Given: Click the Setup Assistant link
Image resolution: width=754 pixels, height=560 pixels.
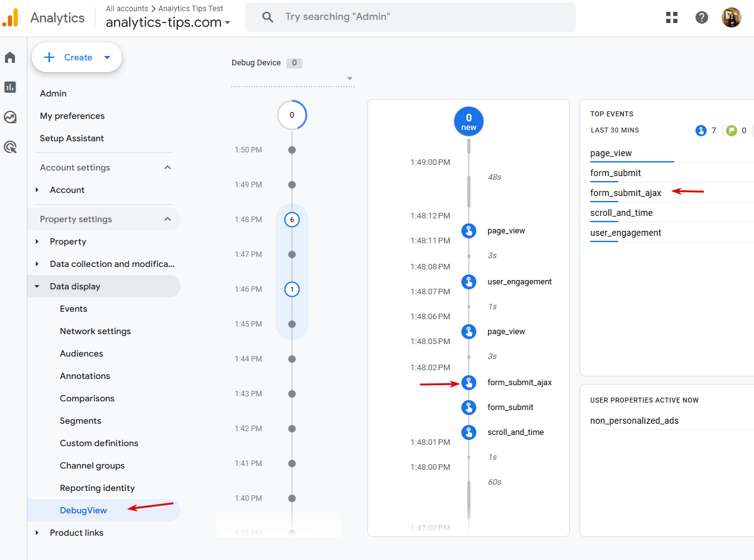Looking at the screenshot, I should point(72,138).
